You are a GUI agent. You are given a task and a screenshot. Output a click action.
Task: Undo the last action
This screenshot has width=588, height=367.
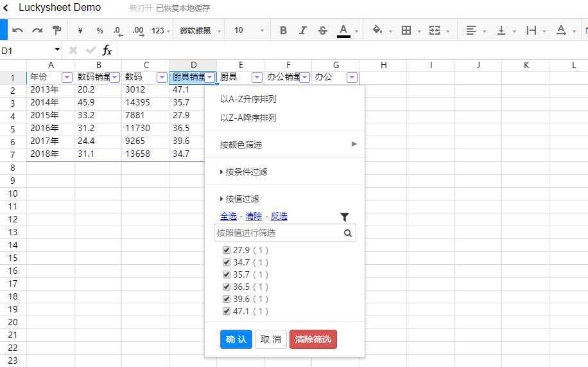(17, 30)
